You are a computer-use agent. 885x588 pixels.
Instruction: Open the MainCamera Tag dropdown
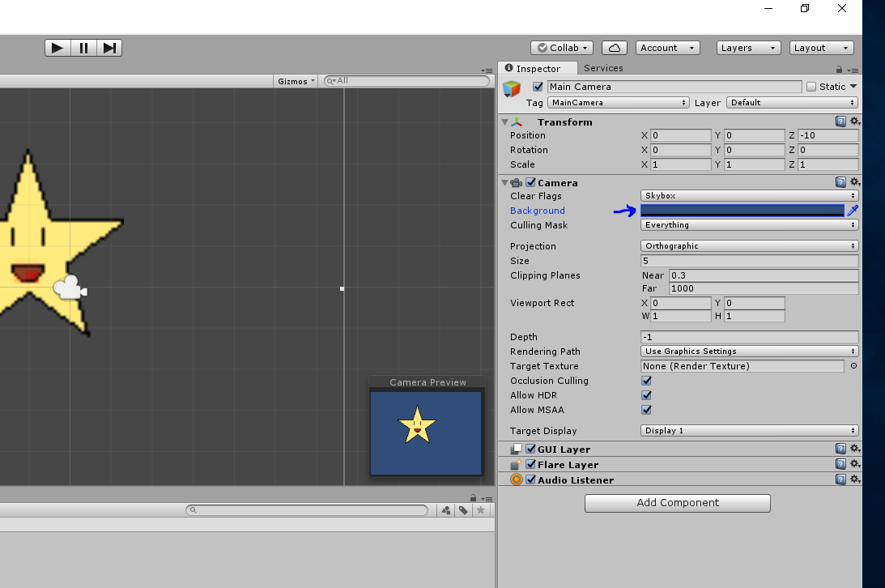(618, 103)
